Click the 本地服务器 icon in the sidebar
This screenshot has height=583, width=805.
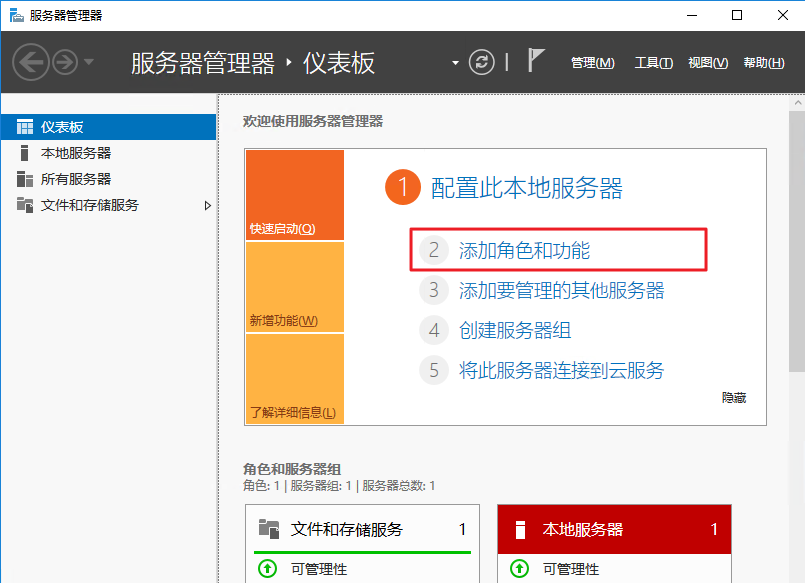[x=24, y=153]
